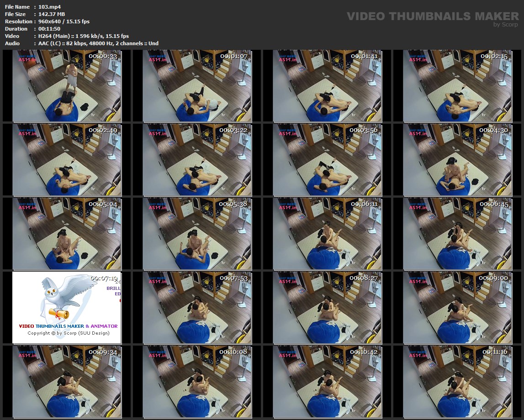Viewport: 524px width, 420px height.
Task: Open the last frame stamped 00:11:16
Action: point(457,381)
